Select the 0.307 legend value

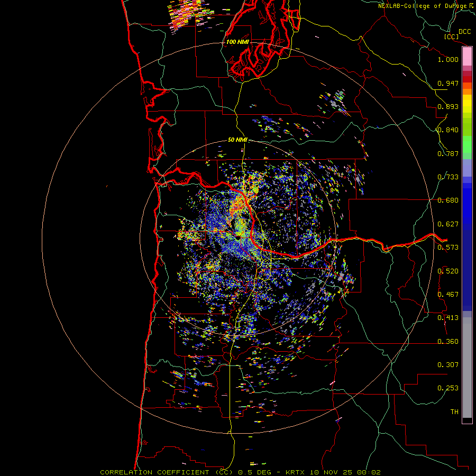pyautogui.click(x=448, y=365)
